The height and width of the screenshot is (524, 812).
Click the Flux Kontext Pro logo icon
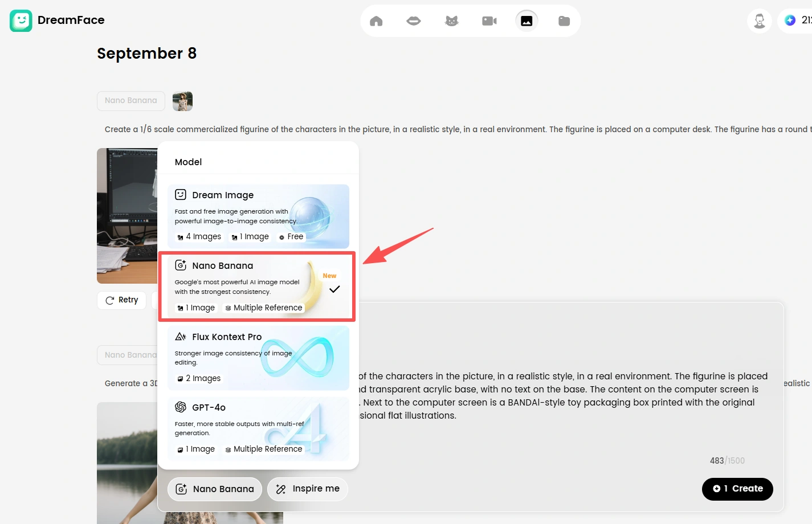pos(181,336)
